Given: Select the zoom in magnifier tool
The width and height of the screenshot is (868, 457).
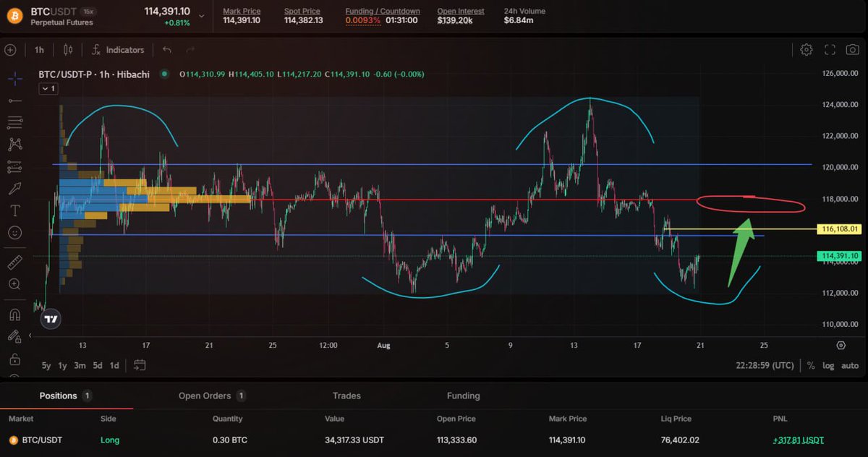Looking at the screenshot, I should point(14,285).
